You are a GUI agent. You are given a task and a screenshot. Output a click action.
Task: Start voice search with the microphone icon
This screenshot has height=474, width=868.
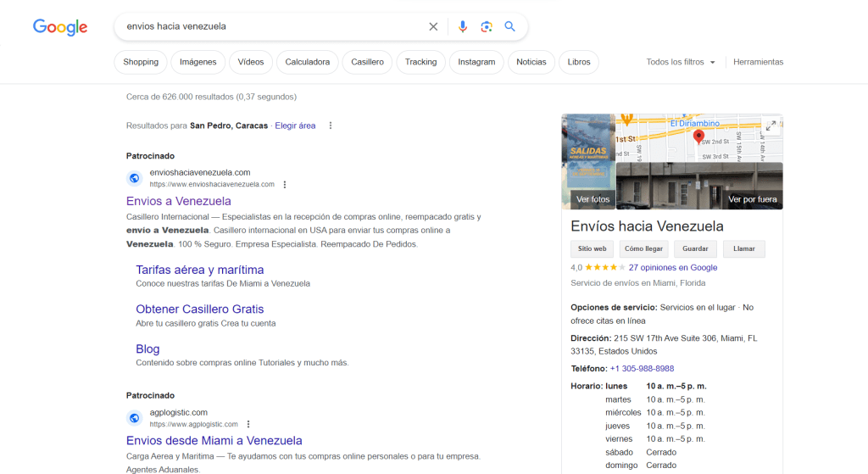pos(463,26)
